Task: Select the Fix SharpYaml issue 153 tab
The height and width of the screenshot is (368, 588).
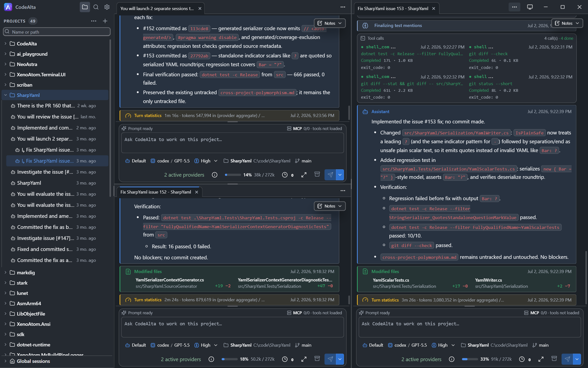Action: click(393, 9)
